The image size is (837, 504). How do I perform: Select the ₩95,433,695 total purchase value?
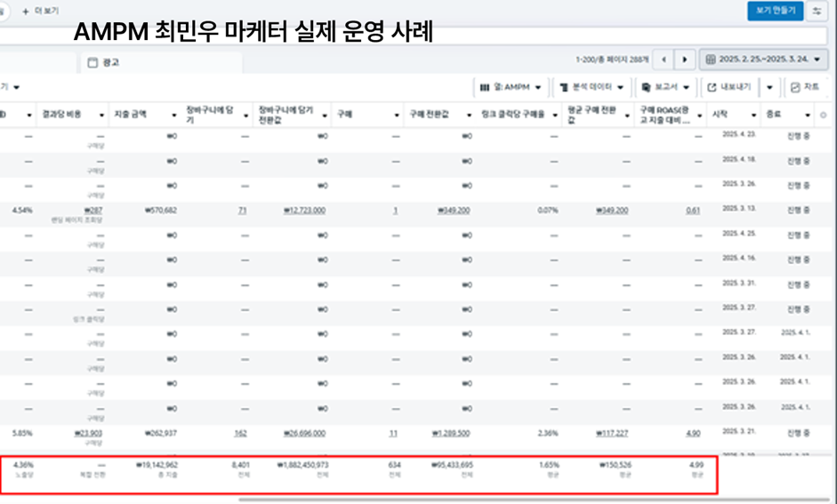tap(452, 466)
